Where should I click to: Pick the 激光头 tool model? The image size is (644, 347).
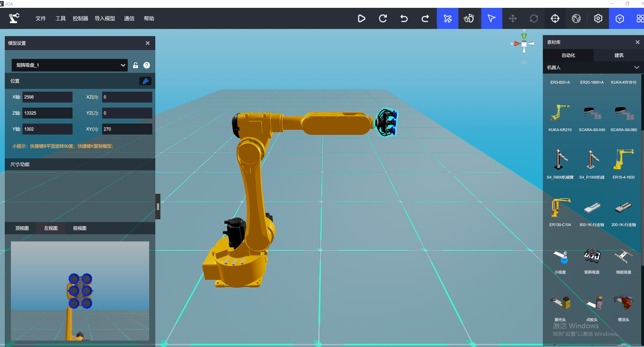[560, 307]
